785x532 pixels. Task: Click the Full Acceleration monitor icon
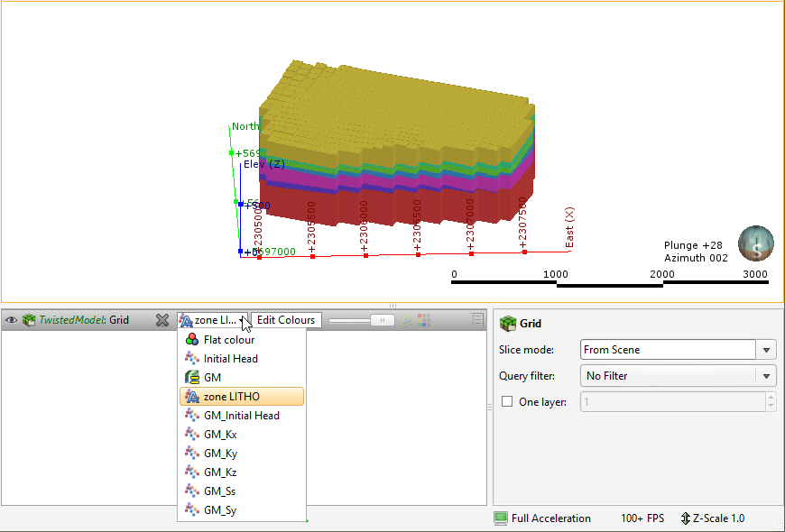501,518
